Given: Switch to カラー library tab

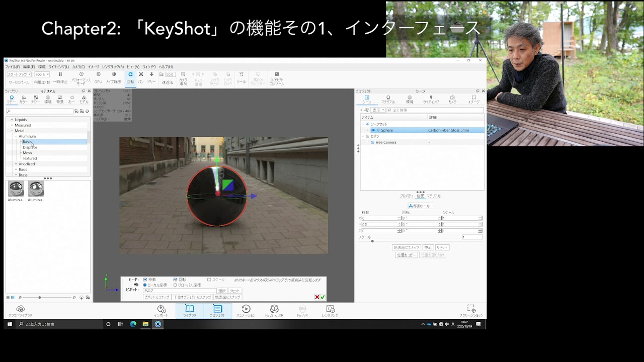Looking at the screenshot, I should pos(23,100).
